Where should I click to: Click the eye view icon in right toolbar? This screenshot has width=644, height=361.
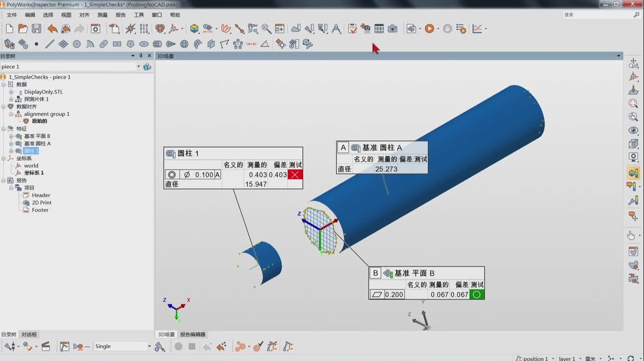click(633, 130)
